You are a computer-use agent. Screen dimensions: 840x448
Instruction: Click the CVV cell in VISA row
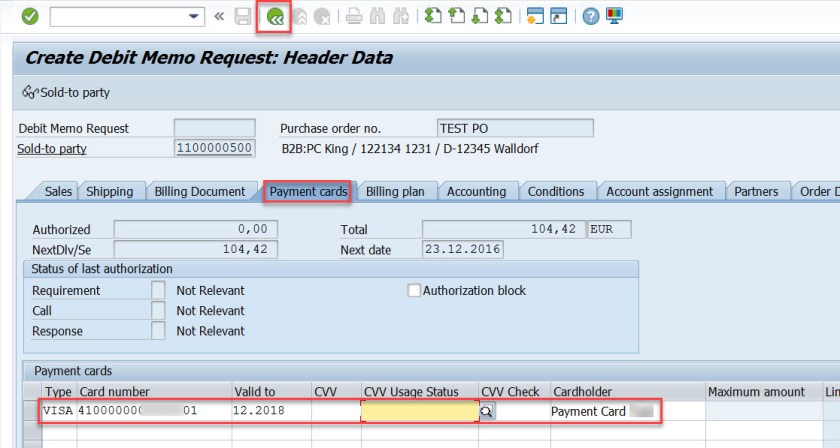point(336,411)
